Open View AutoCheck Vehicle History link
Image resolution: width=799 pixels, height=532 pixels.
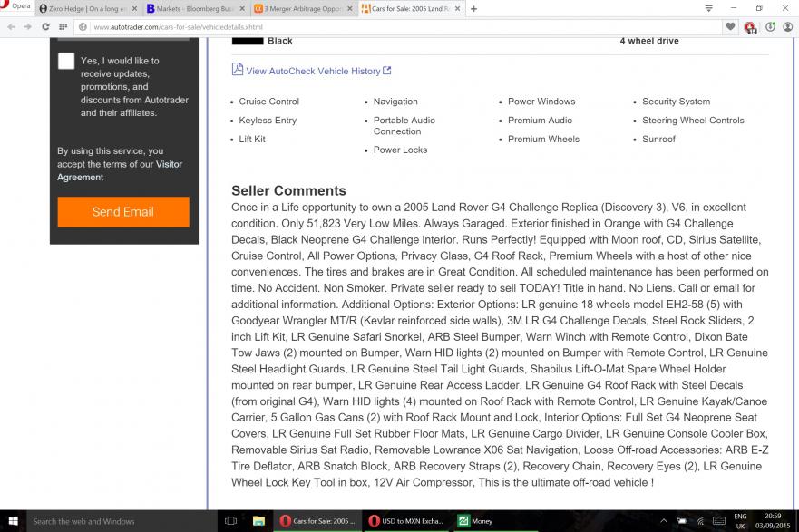tap(313, 72)
